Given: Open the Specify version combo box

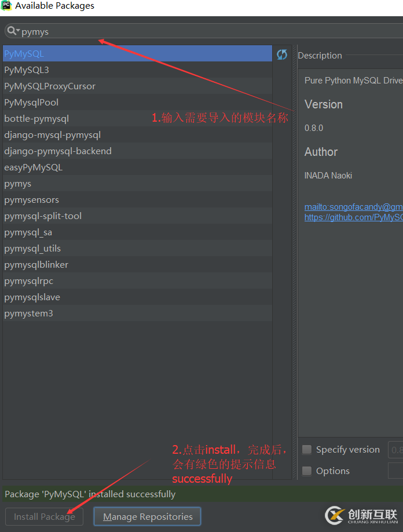Looking at the screenshot, I should coord(395,450).
